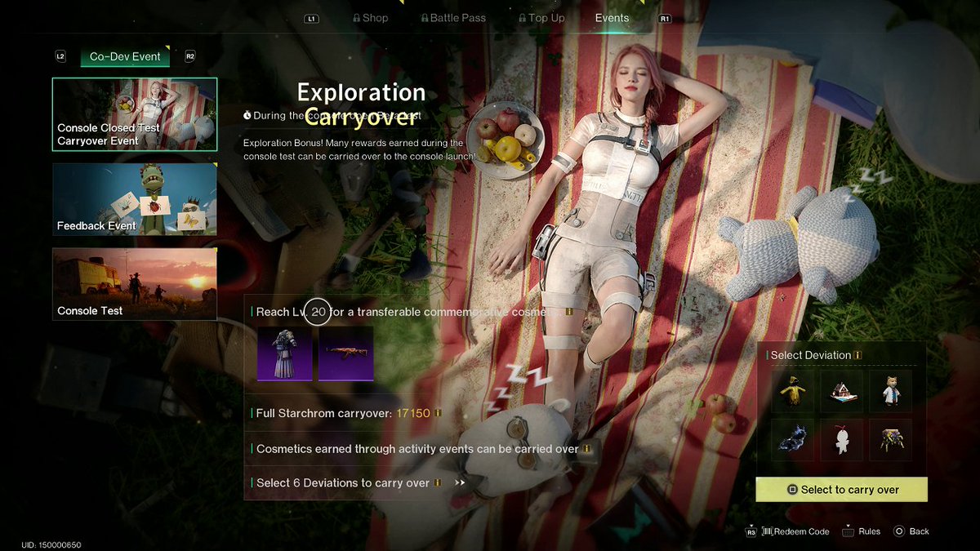980x551 pixels.
Task: Select the yellow raincoat deviation icon
Action: (x=792, y=391)
